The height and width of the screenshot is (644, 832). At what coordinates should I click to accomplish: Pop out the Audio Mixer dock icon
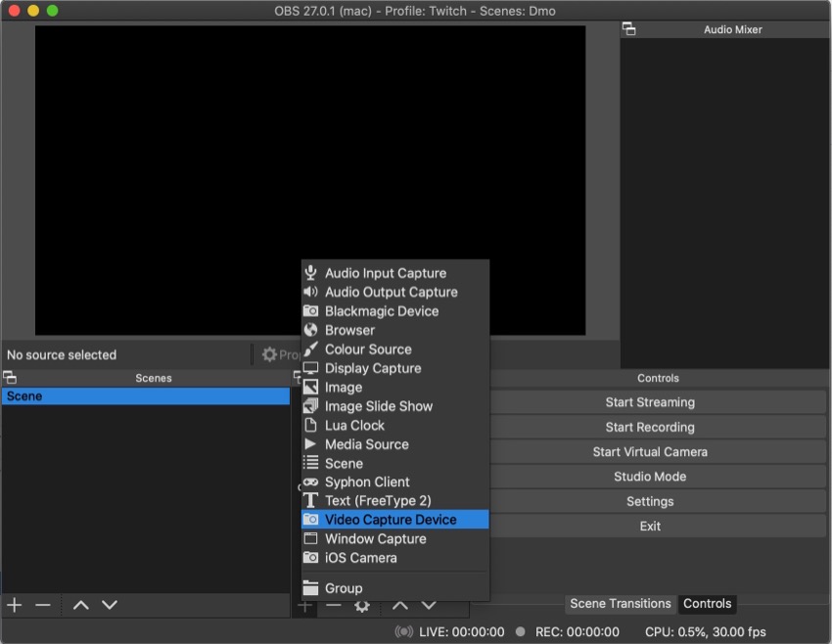click(x=628, y=29)
